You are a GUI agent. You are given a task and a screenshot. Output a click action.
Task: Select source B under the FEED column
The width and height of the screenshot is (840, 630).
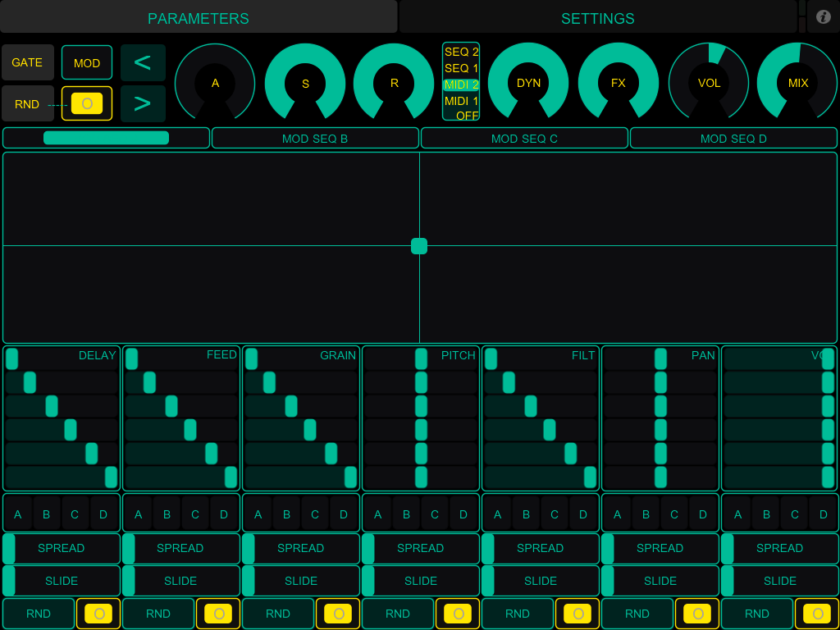167,515
